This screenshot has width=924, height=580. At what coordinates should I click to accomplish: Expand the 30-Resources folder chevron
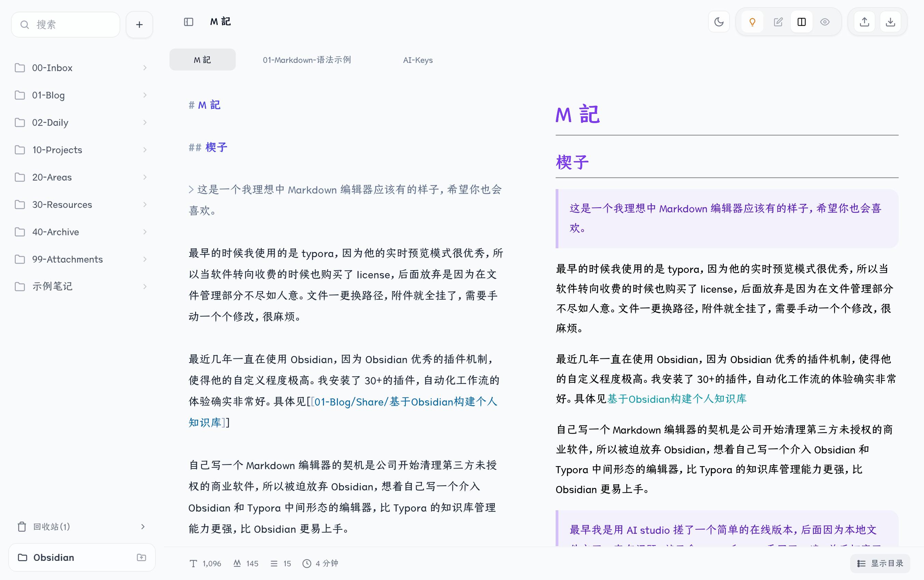(145, 205)
